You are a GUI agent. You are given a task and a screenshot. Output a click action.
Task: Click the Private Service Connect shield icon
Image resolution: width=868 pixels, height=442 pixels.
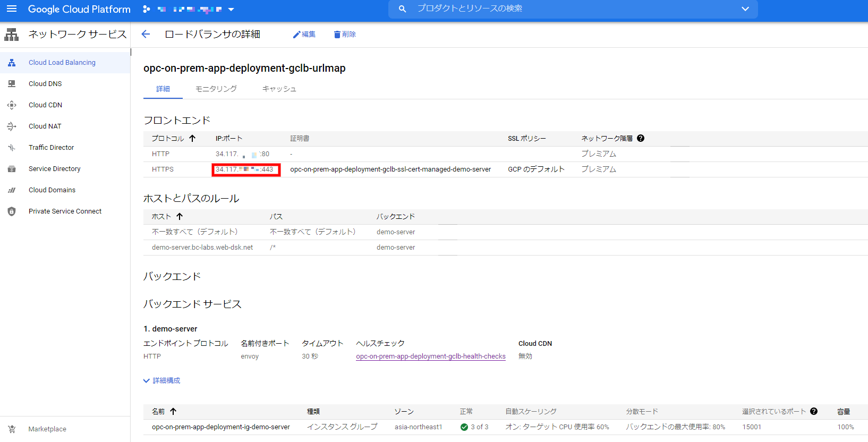[x=12, y=211]
